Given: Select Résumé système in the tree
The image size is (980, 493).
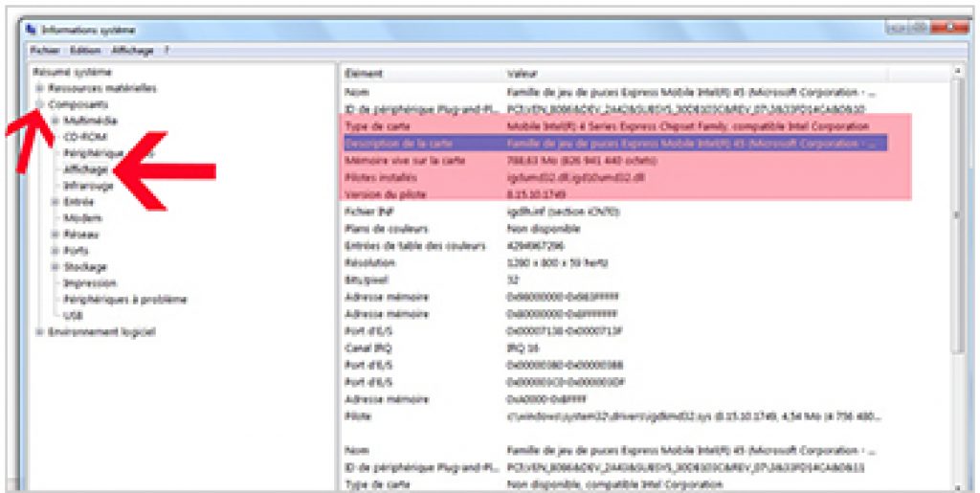Looking at the screenshot, I should click(x=72, y=72).
